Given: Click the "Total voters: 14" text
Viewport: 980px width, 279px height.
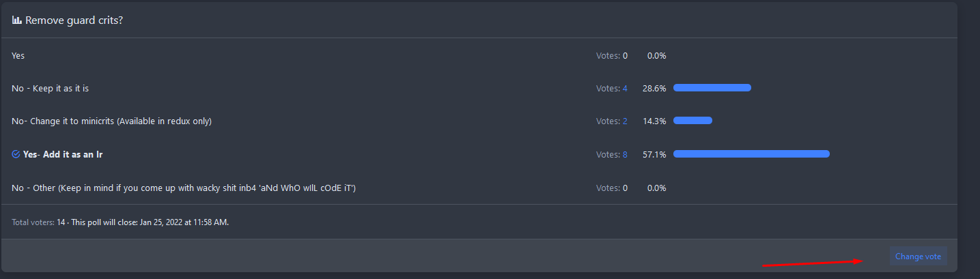Looking at the screenshot, I should 38,222.
